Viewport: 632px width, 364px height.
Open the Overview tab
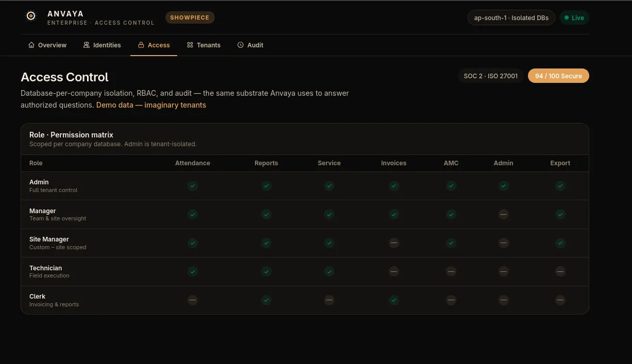47,45
